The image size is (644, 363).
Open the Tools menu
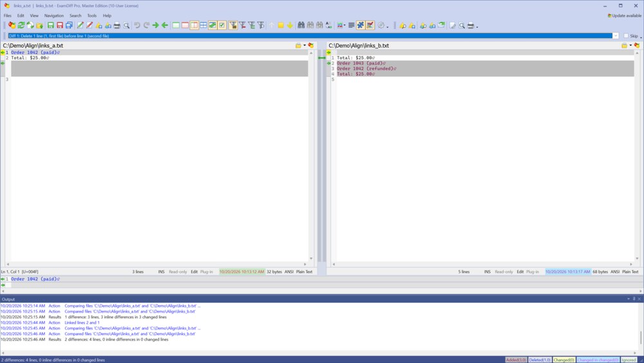coord(91,15)
